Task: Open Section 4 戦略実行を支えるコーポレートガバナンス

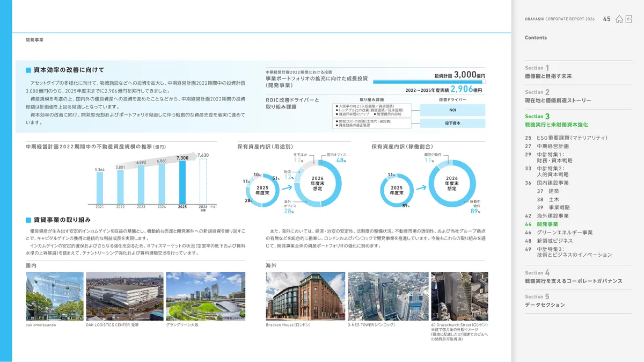Action: click(x=573, y=277)
